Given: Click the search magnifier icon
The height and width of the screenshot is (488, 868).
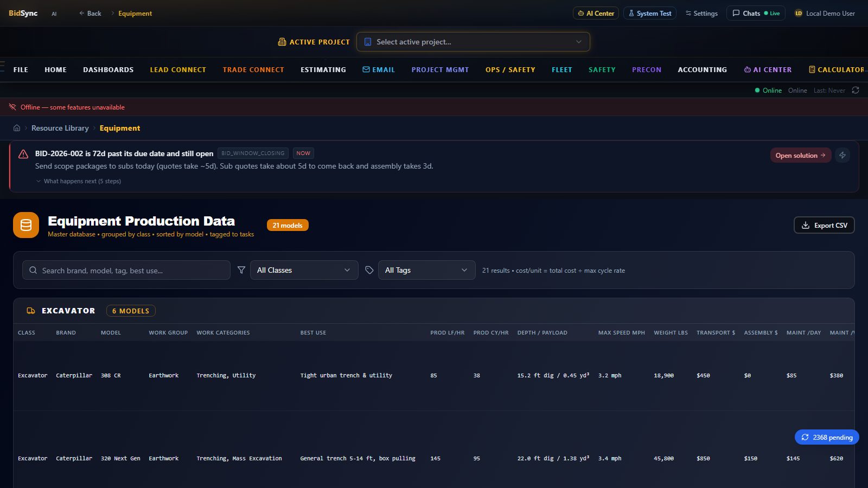Looking at the screenshot, I should 33,270.
